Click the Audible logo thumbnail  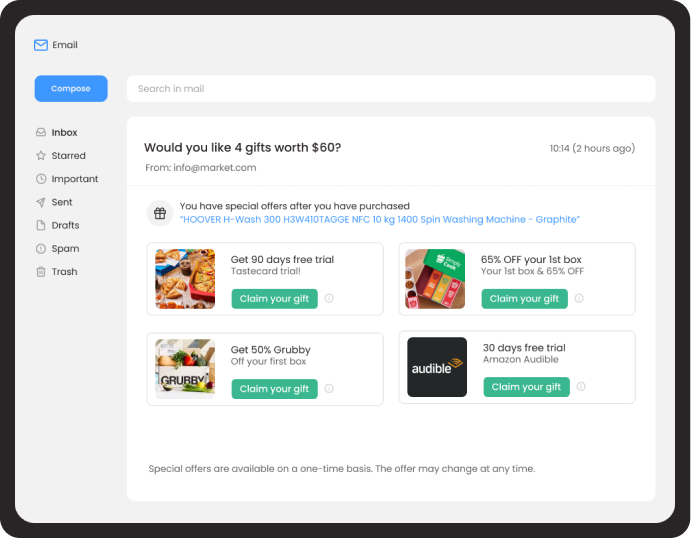437,367
